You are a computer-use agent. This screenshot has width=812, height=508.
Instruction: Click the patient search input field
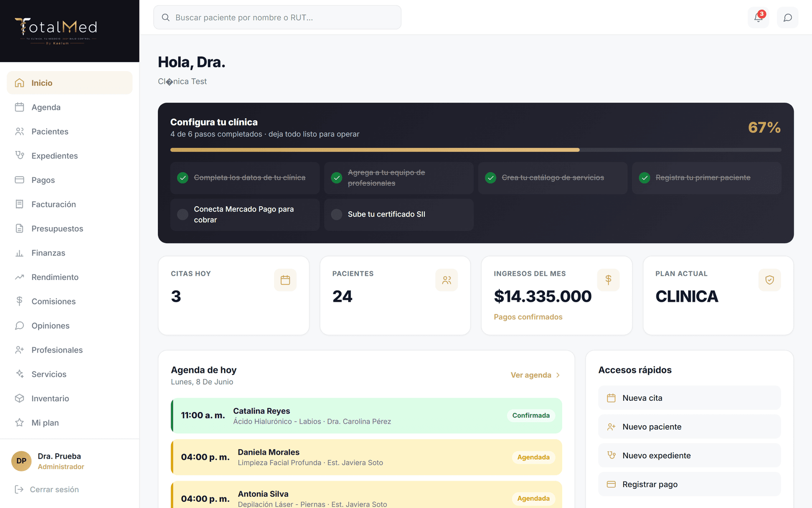[277, 17]
